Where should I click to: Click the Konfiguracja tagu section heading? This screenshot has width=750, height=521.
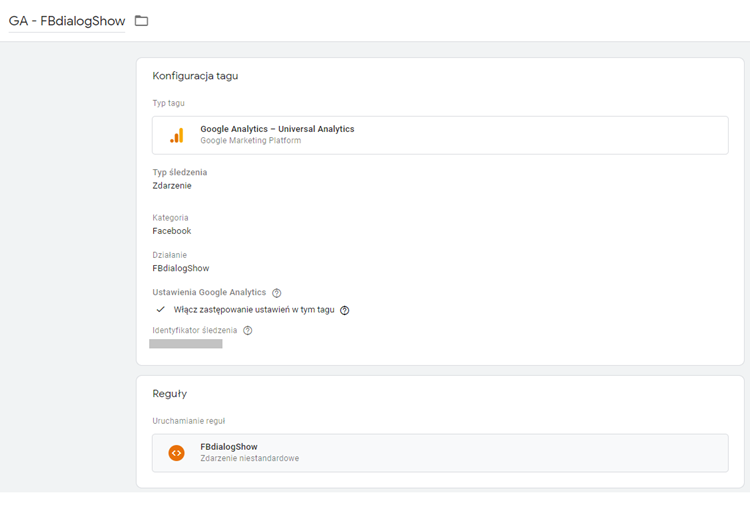click(x=195, y=76)
